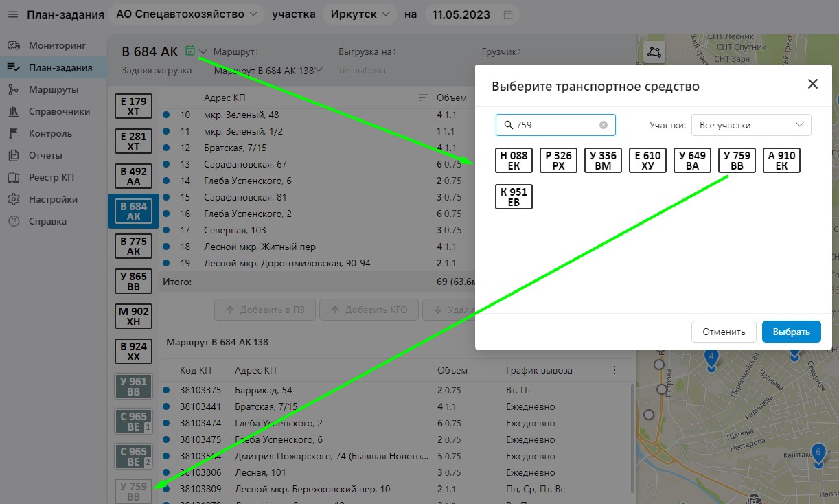Open the route table three-dots menu
Image resolution: width=839 pixels, height=504 pixels.
pyautogui.click(x=614, y=370)
